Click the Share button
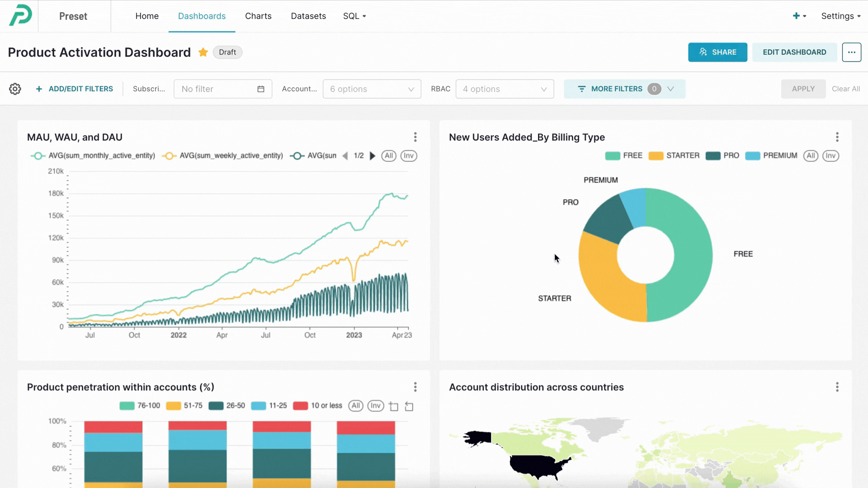 coord(717,52)
